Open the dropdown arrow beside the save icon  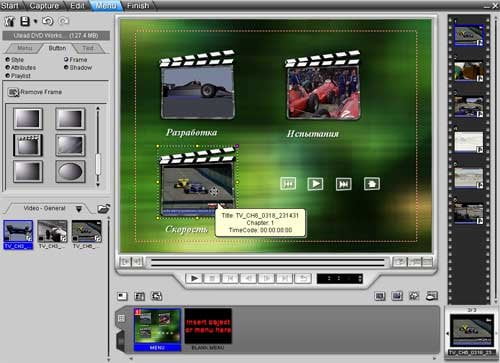35,21
